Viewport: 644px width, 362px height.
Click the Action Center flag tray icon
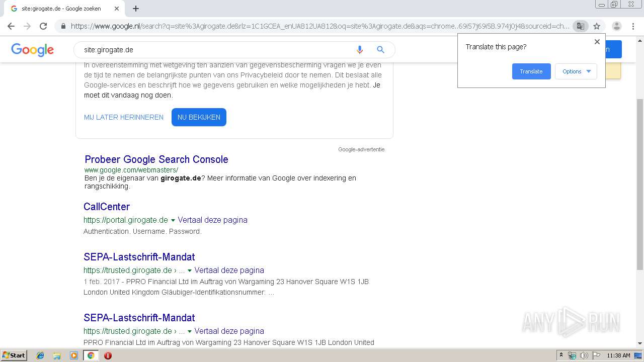[x=596, y=355]
